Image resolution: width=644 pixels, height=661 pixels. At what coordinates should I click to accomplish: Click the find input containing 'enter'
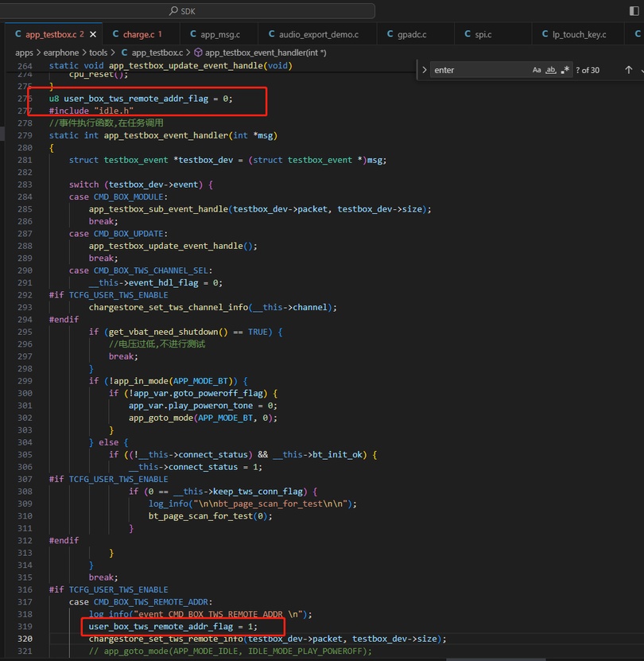point(480,70)
